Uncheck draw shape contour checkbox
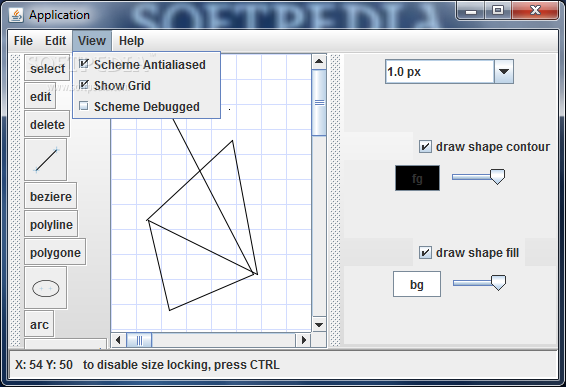The image size is (566, 387). 425,147
